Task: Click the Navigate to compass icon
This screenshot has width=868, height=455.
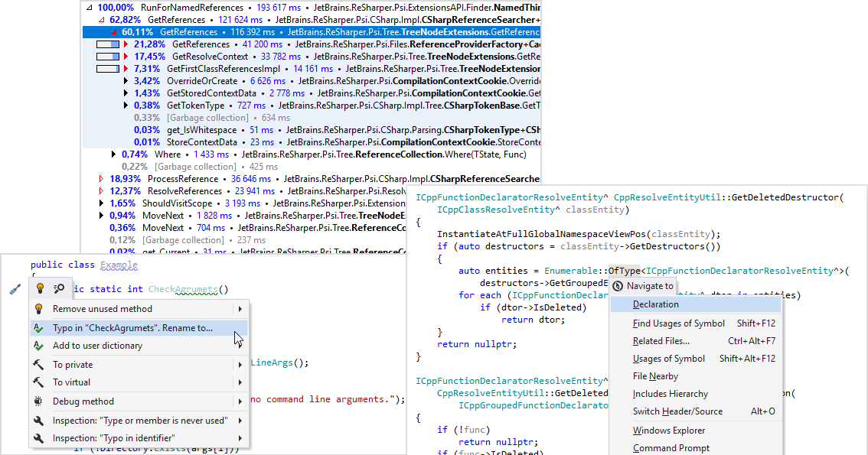Action: tap(618, 286)
